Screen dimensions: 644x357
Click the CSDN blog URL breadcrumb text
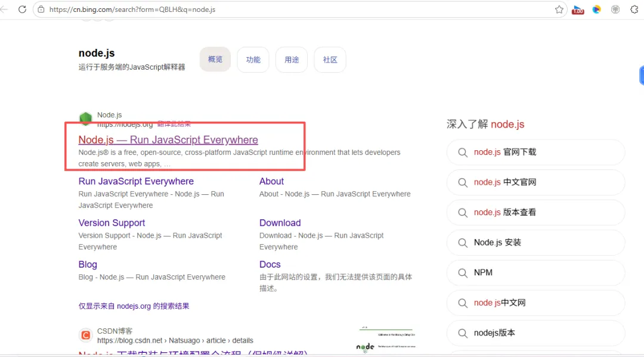click(x=175, y=340)
